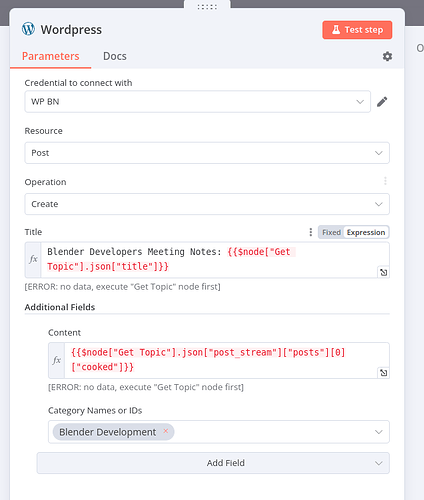Select the Parameters tab
Screen dimensions: 424x500
coord(51,56)
